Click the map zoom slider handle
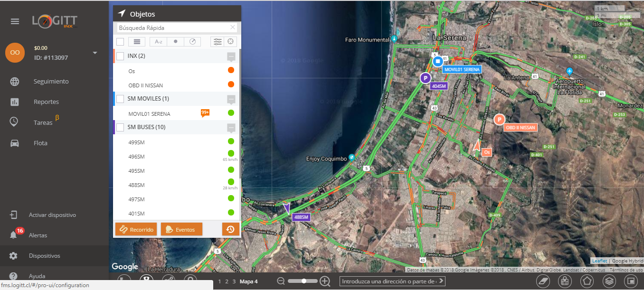644x290 pixels. 303,281
